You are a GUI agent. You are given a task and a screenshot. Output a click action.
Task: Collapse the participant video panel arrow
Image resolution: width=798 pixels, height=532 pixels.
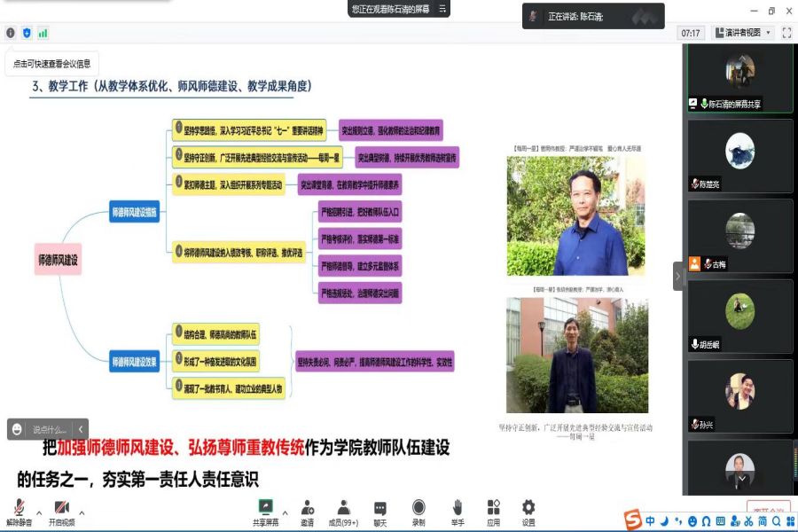678,275
